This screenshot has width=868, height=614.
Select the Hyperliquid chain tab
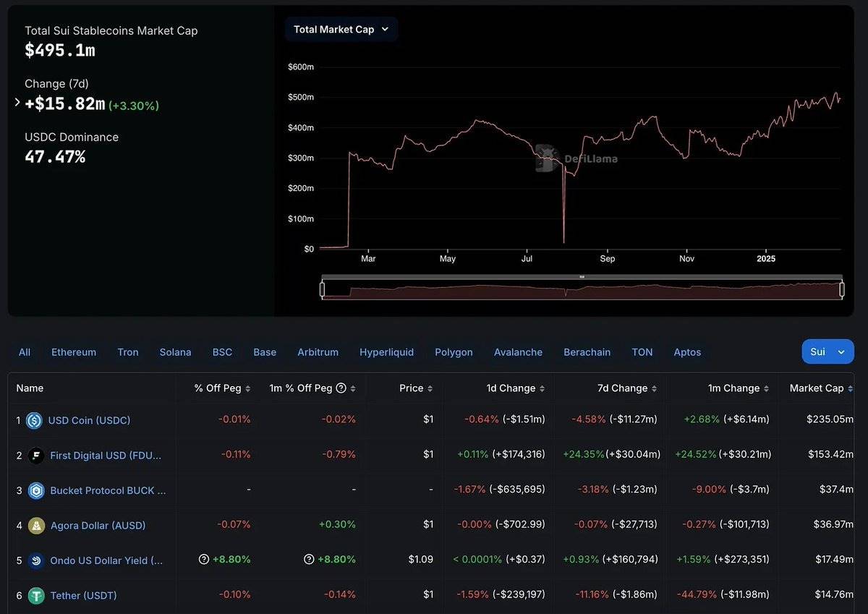(x=386, y=352)
